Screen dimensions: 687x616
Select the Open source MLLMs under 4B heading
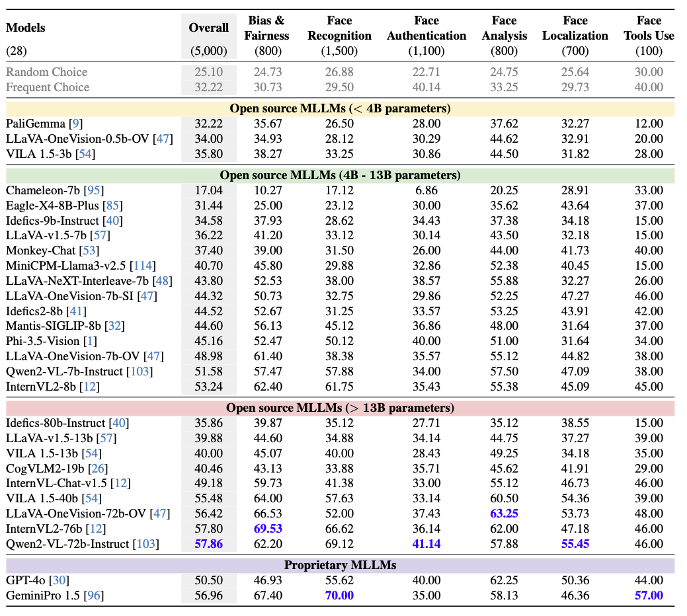click(340, 108)
